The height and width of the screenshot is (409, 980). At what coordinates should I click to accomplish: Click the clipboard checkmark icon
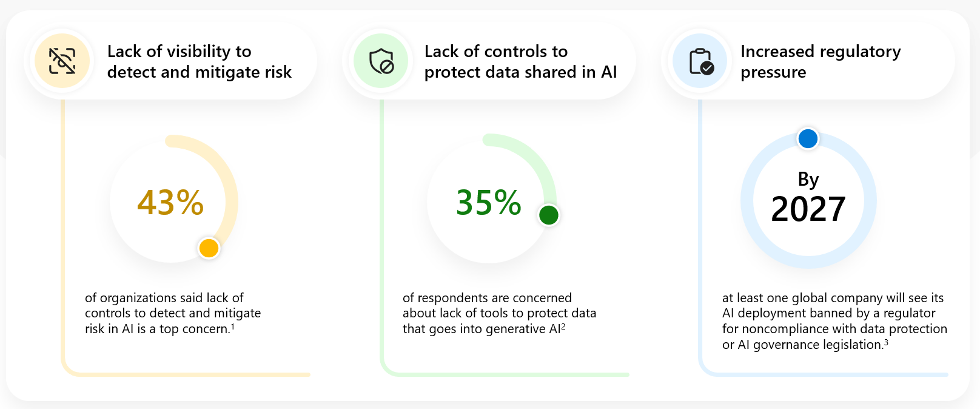click(701, 61)
